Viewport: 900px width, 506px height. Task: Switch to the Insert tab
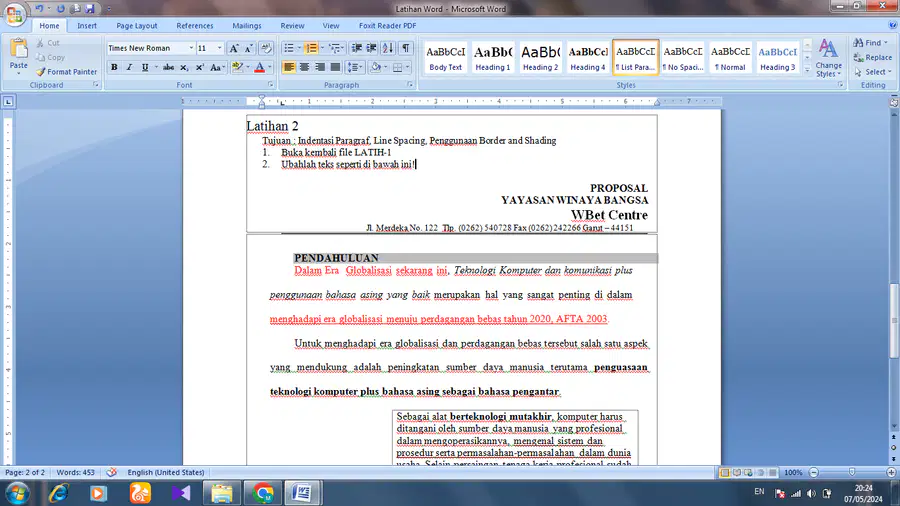click(x=87, y=26)
